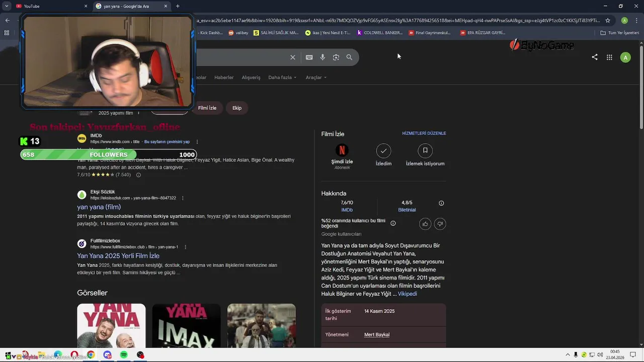This screenshot has width=644, height=362.
Task: Open the on-screen keyboard input tool
Action: point(309,57)
